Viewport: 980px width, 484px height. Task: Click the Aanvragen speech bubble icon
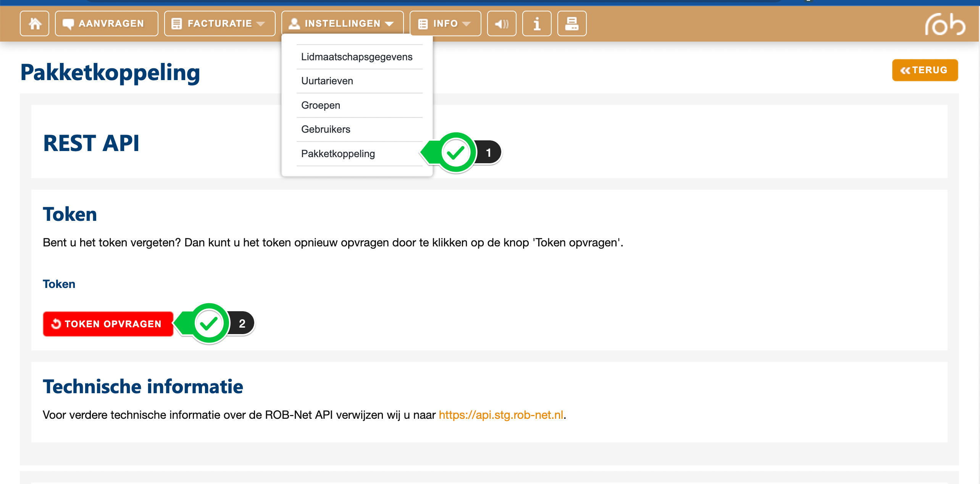click(68, 24)
